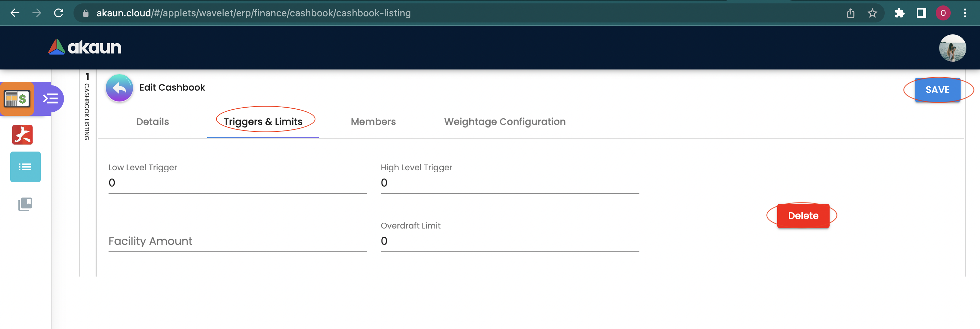Click the browser share page icon
Screen dimensions: 980x329
click(x=851, y=13)
